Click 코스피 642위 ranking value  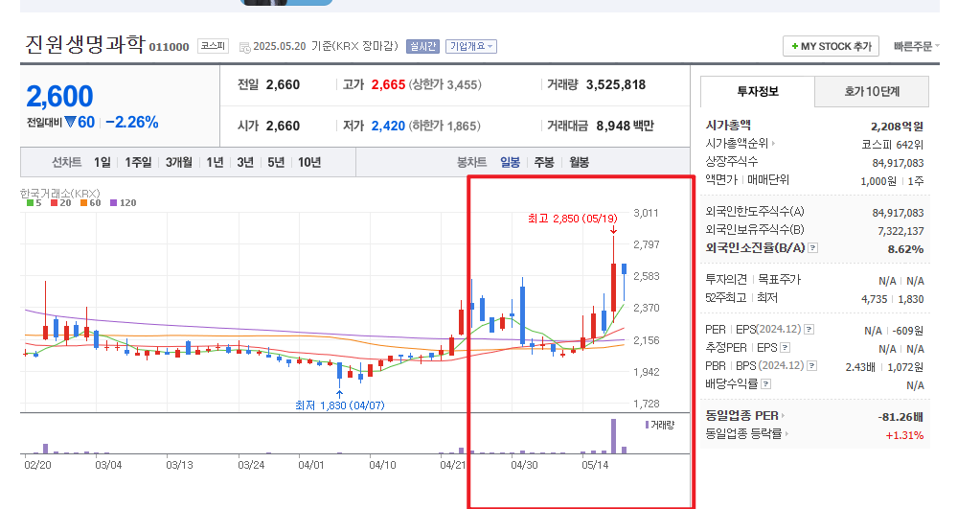pyautogui.click(x=892, y=145)
